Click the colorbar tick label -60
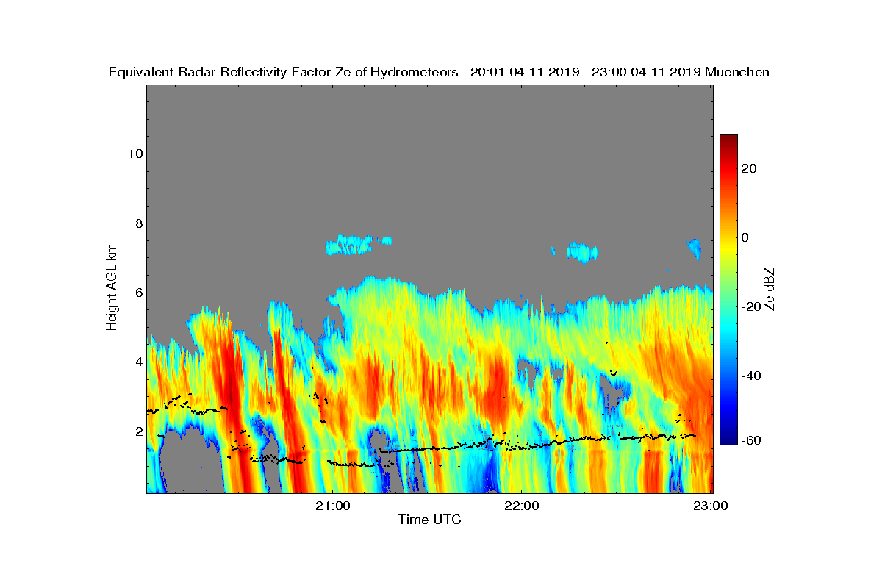 coord(750,440)
